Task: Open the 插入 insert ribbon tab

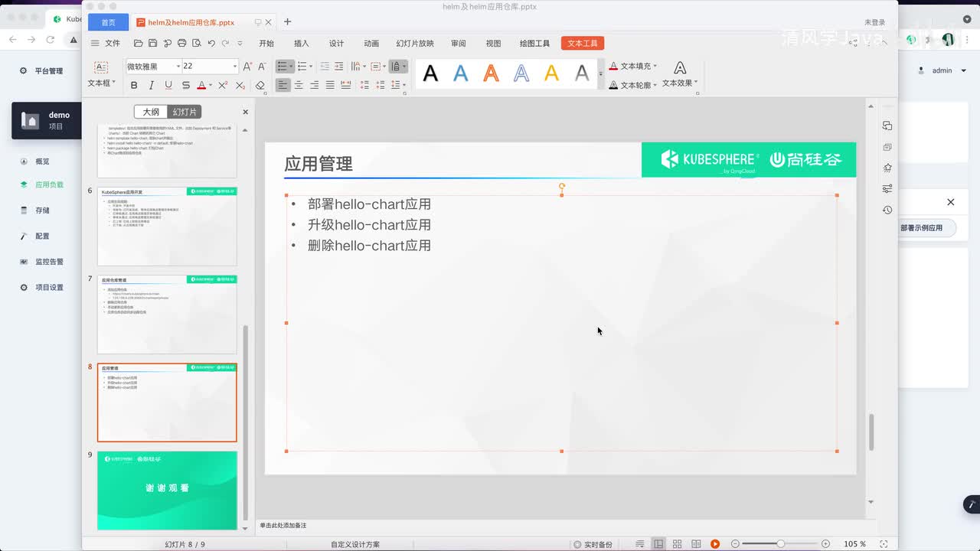Action: click(x=302, y=44)
